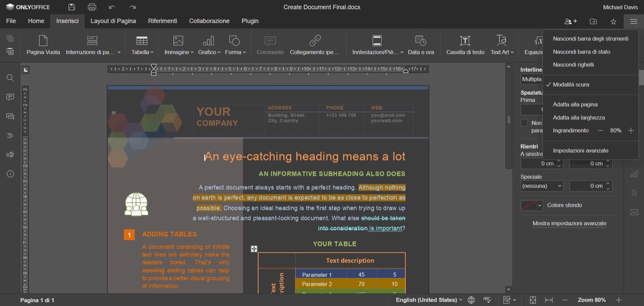Check the 'Non' paragraph checkbox in right panel
The image size is (644, 306).
click(x=524, y=123)
